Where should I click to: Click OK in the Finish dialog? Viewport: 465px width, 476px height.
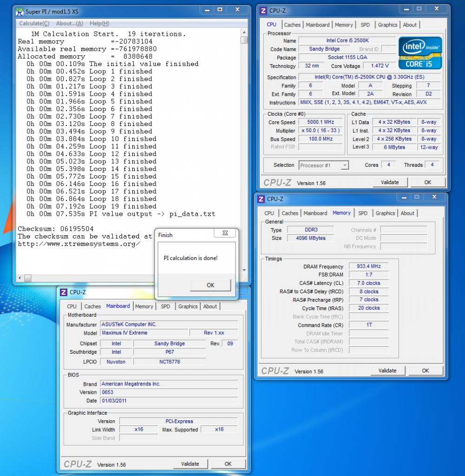pyautogui.click(x=210, y=285)
